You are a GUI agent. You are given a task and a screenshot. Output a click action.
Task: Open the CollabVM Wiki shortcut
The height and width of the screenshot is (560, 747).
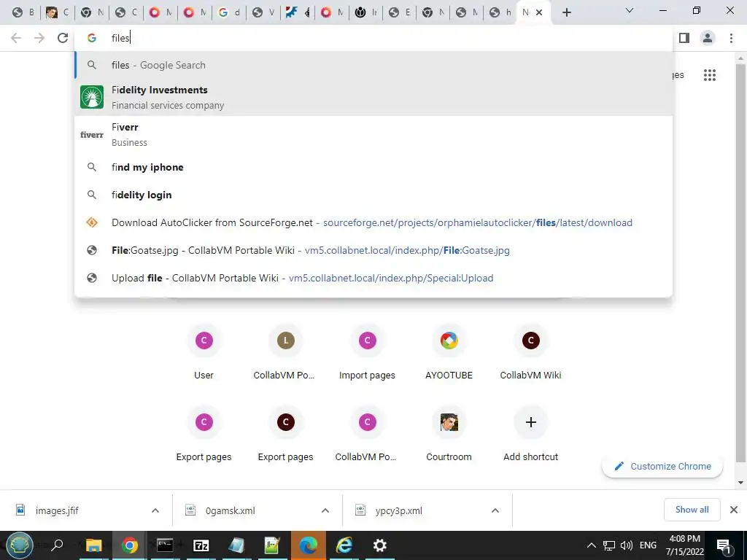point(531,351)
